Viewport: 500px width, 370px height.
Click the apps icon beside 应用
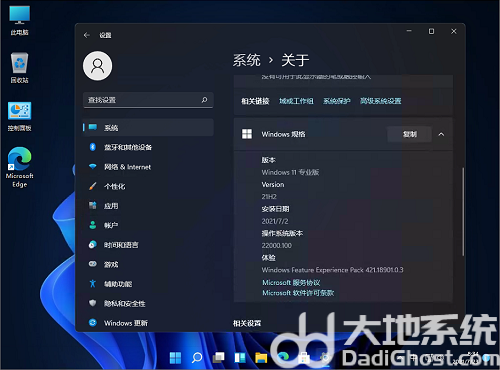[x=93, y=205]
